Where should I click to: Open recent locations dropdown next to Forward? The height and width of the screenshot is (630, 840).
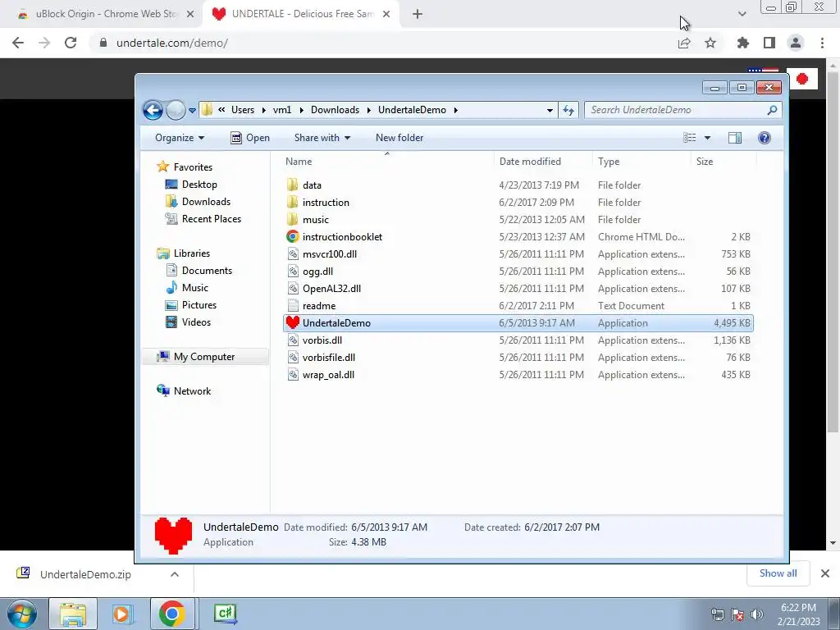[192, 111]
